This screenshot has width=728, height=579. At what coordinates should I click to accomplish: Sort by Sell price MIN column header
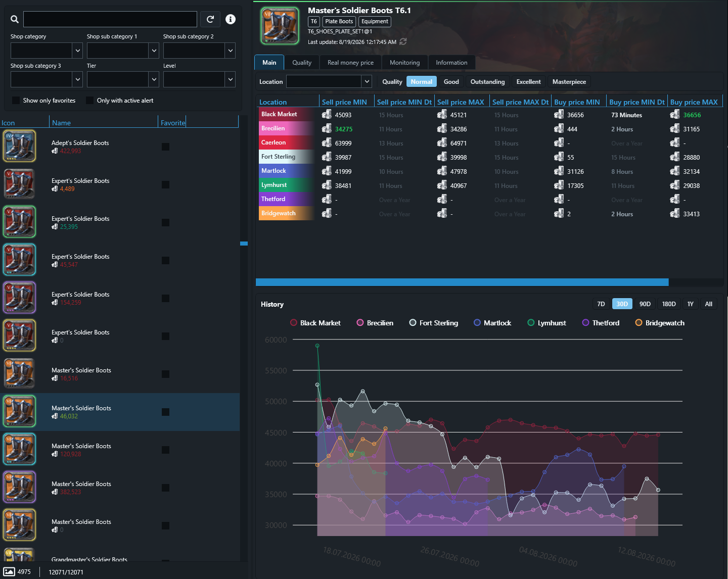[344, 102]
